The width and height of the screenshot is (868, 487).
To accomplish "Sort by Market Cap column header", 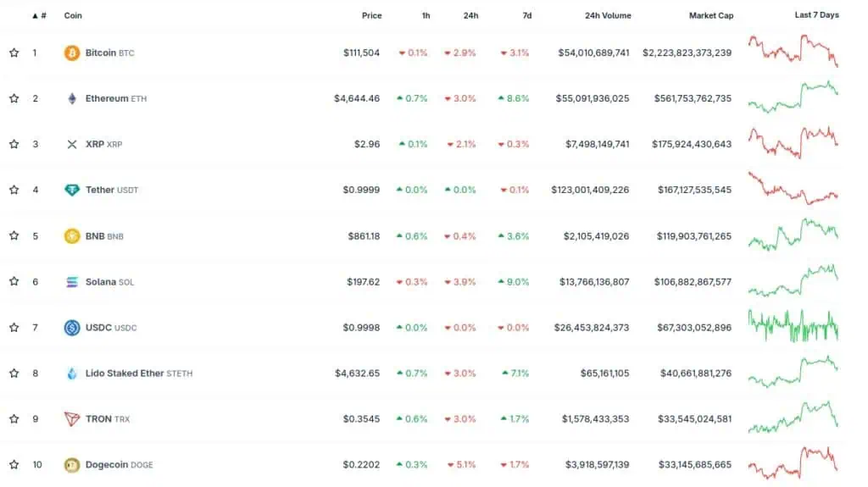I will 711,15.
